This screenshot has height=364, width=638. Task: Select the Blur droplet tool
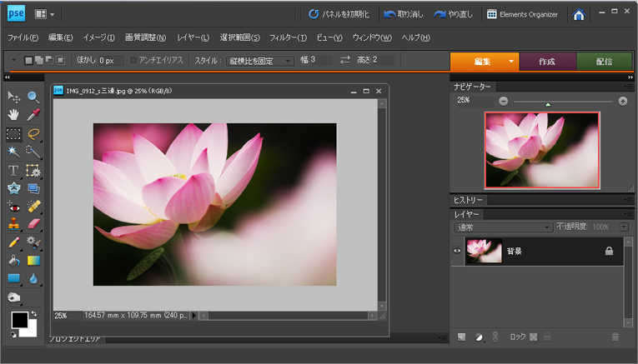[33, 278]
